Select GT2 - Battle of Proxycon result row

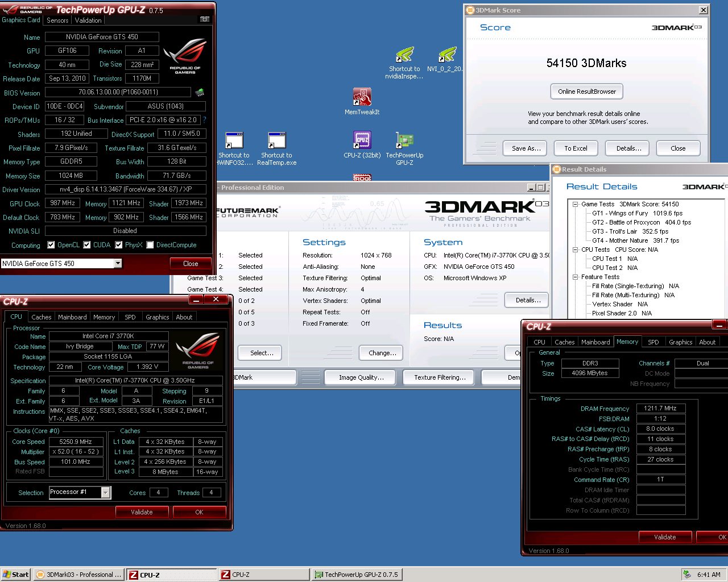(x=642, y=222)
